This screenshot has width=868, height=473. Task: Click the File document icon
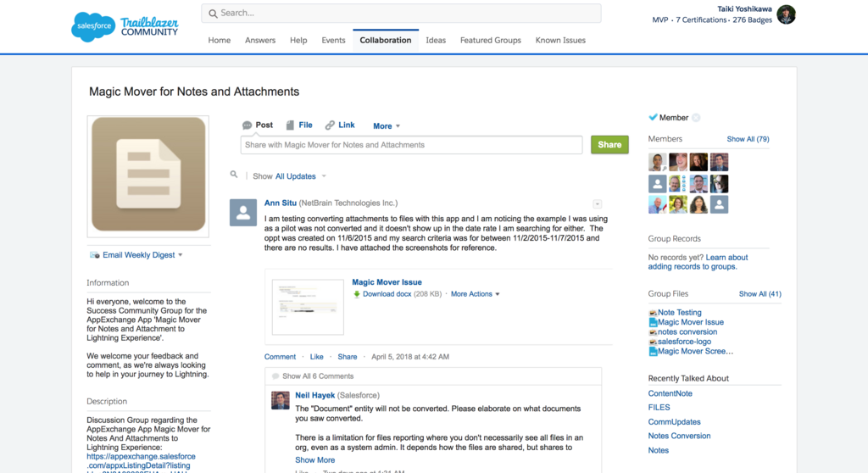click(290, 125)
